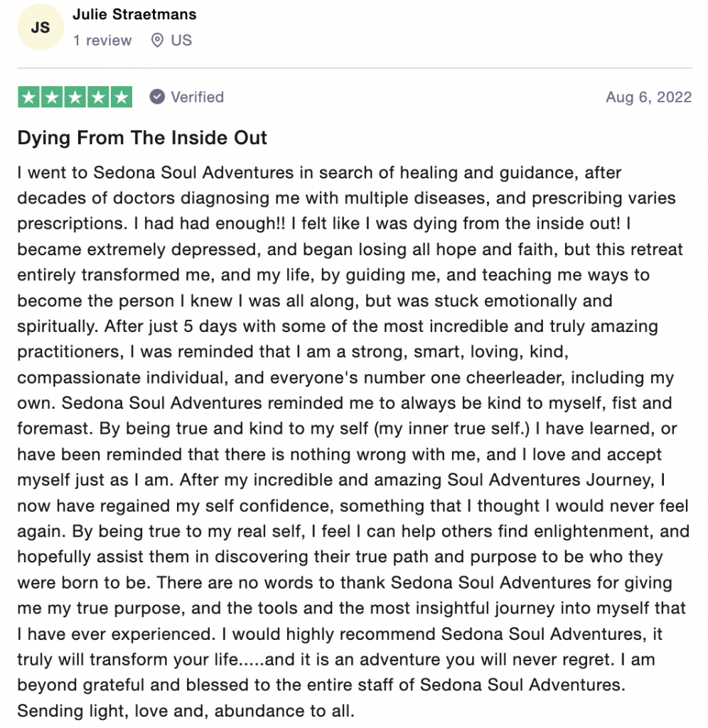Click the Verified label text
The image size is (708, 728).
click(198, 97)
